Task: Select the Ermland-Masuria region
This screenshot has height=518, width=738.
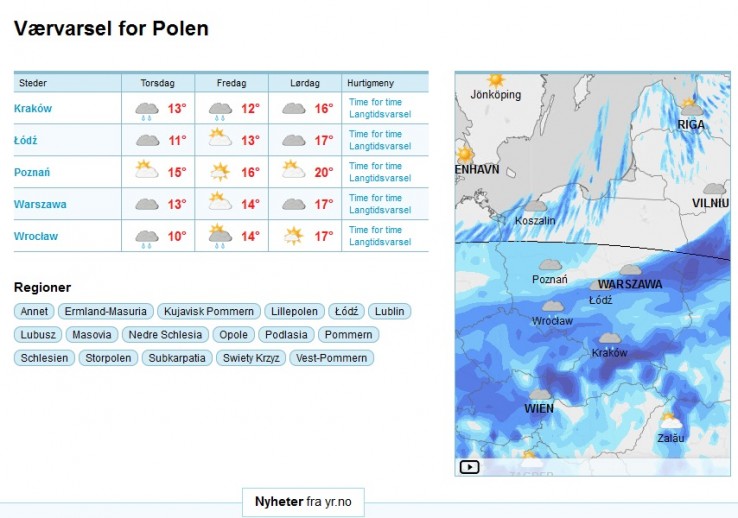Action: pyautogui.click(x=105, y=311)
